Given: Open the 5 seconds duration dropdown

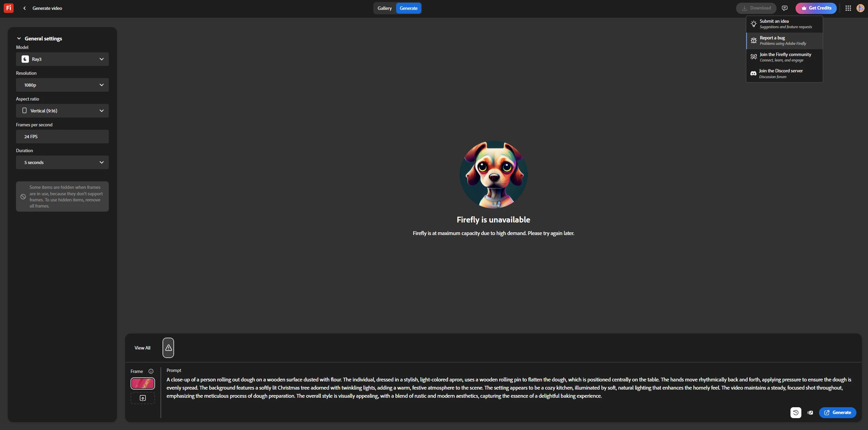Looking at the screenshot, I should click(62, 162).
